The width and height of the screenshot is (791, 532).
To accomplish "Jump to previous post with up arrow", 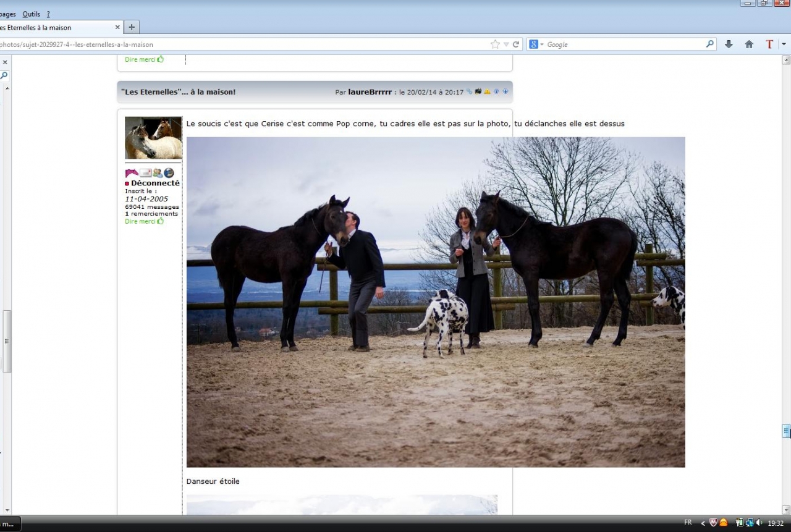I will pyautogui.click(x=496, y=91).
